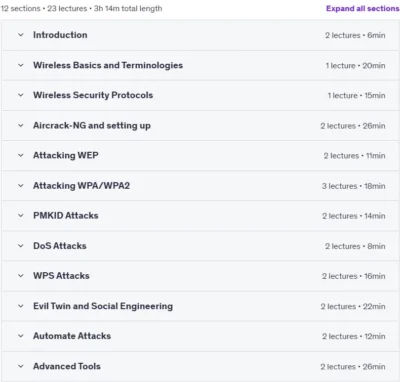Image resolution: width=400 pixels, height=382 pixels.
Task: Click chevron beside Evil Twin and Social Engineering
Action: point(21,306)
